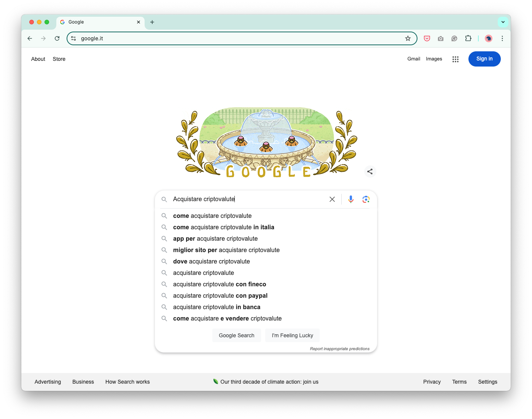Open Chrome's three-dot menu

502,38
